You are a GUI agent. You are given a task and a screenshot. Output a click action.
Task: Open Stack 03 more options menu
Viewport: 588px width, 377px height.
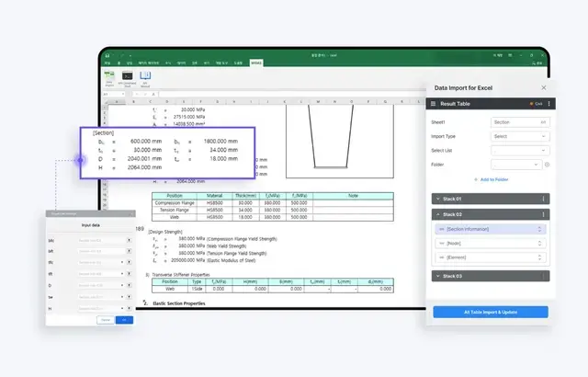pos(543,276)
